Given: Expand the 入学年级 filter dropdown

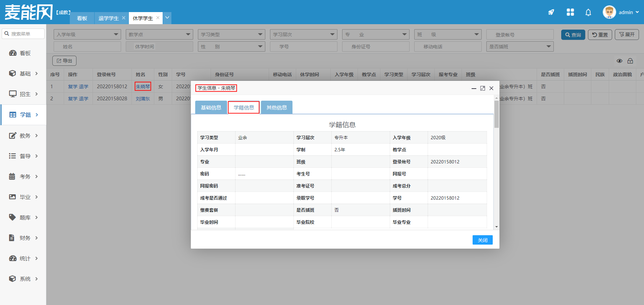Looking at the screenshot, I should [x=87, y=35].
